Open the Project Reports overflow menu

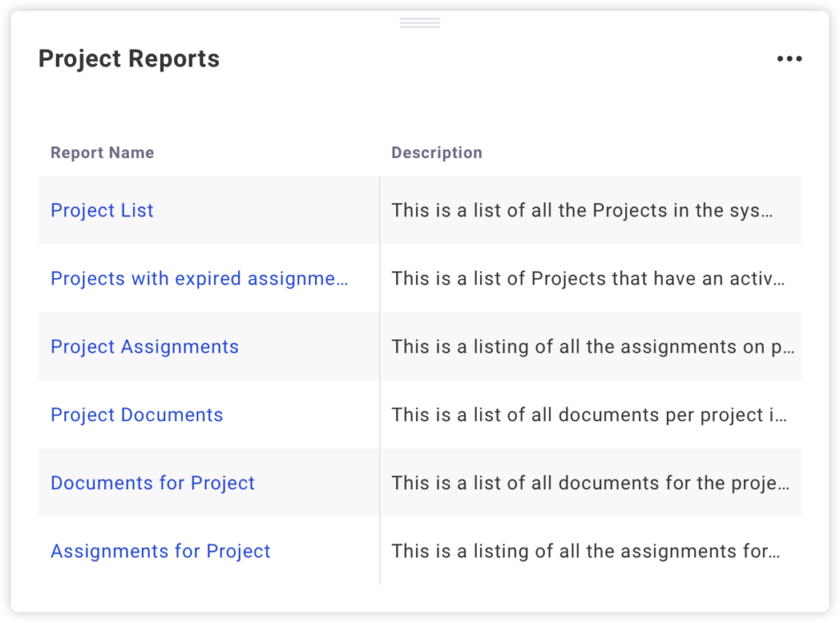[x=789, y=58]
